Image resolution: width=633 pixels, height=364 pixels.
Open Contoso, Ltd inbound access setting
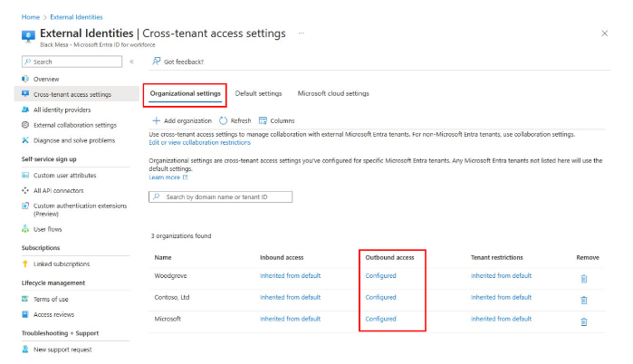click(290, 297)
